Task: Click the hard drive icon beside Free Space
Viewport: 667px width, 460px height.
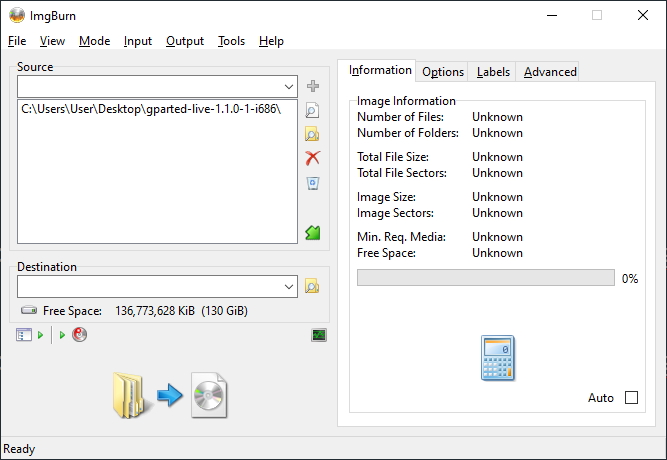Action: [x=29, y=310]
